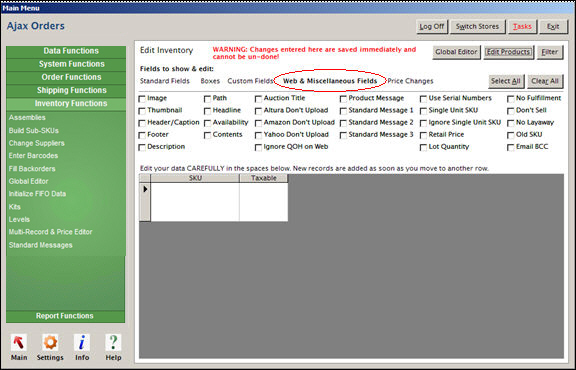
Task: Check the Path checkbox
Action: (208, 99)
